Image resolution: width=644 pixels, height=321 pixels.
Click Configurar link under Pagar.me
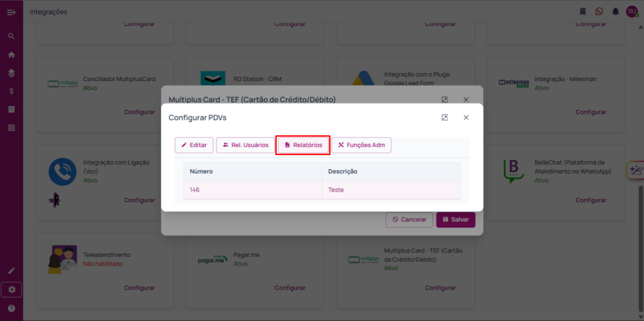point(289,288)
